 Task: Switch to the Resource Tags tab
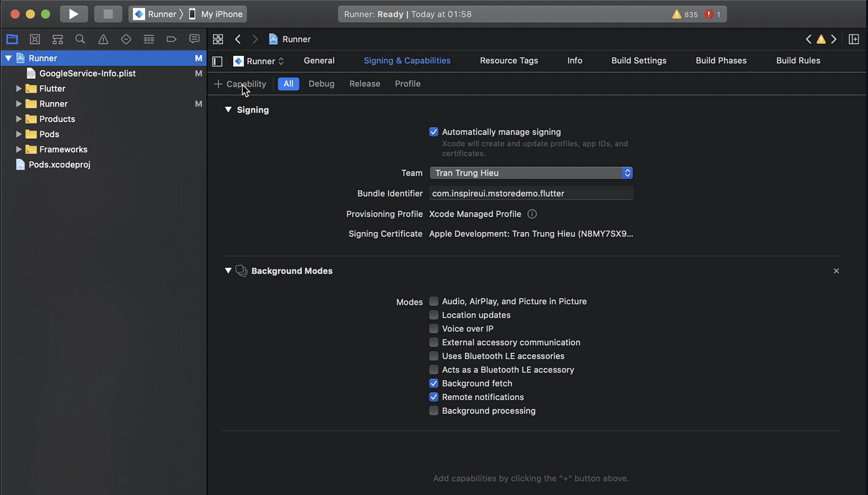(x=509, y=61)
